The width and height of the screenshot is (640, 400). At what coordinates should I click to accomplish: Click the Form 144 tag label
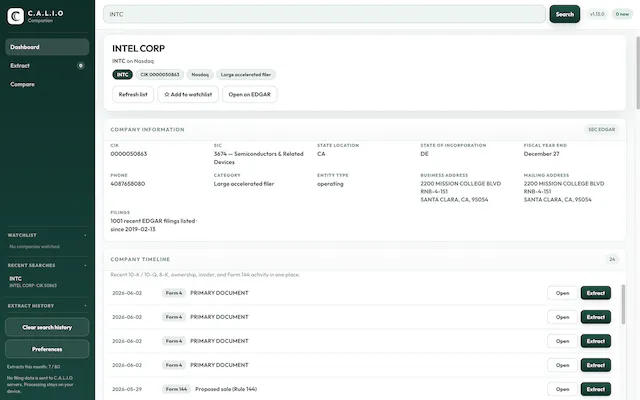(x=176, y=389)
